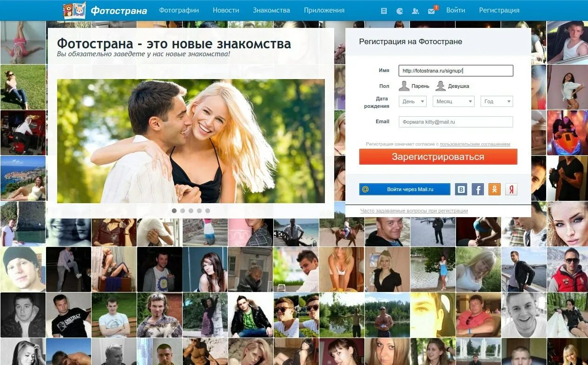Open the friends icon in header

tap(416, 11)
